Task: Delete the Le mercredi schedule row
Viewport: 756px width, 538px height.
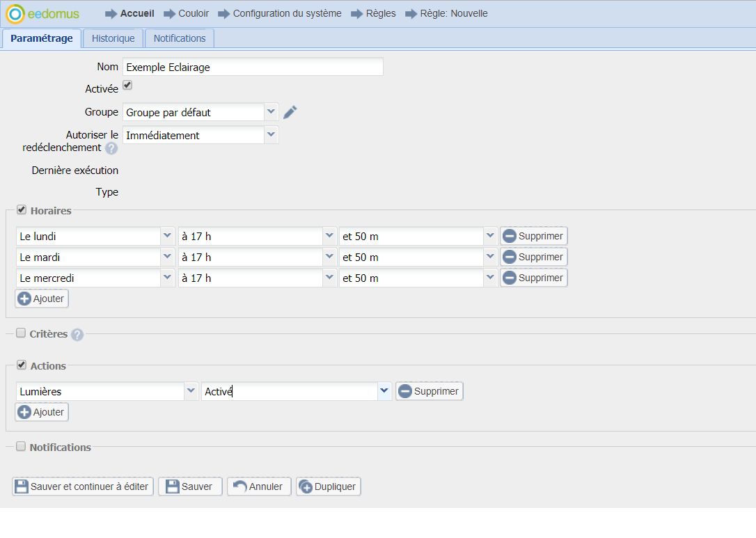Action: point(533,278)
